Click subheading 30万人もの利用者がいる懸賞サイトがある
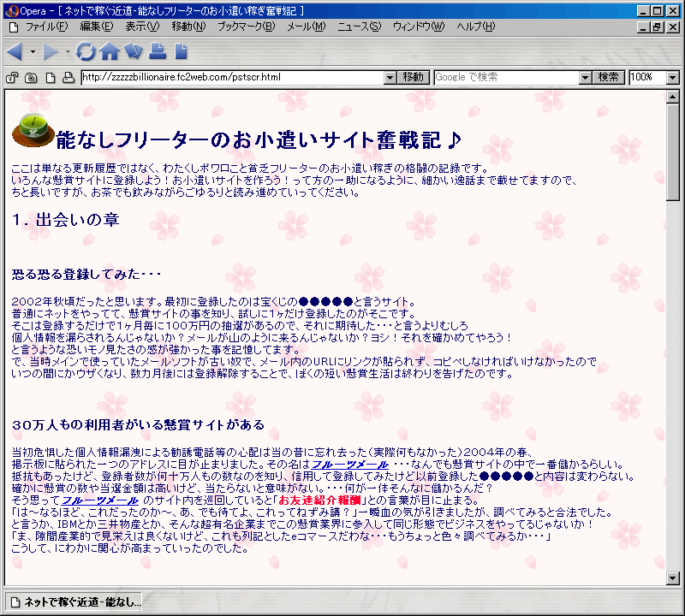 coord(138,424)
